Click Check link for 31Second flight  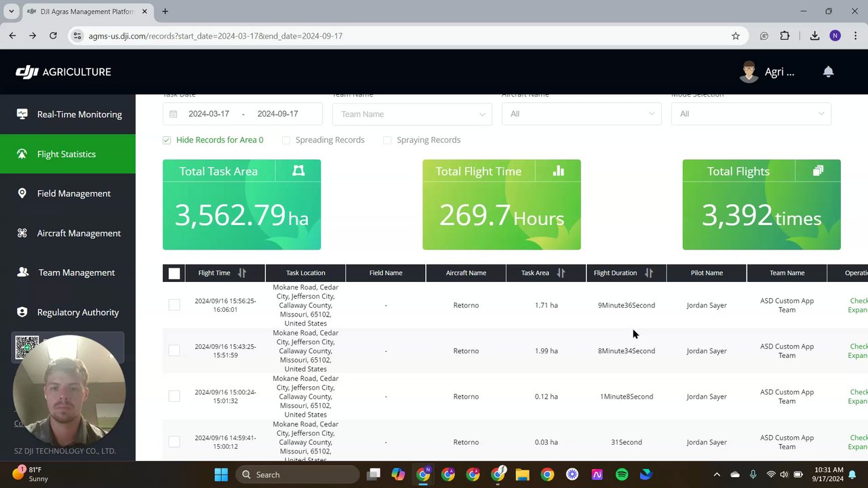pos(859,437)
